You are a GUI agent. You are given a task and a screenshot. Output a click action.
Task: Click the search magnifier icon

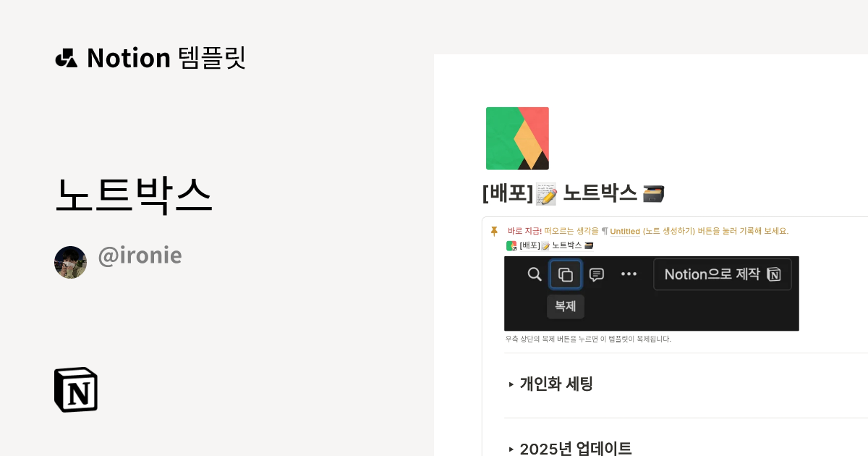535,274
